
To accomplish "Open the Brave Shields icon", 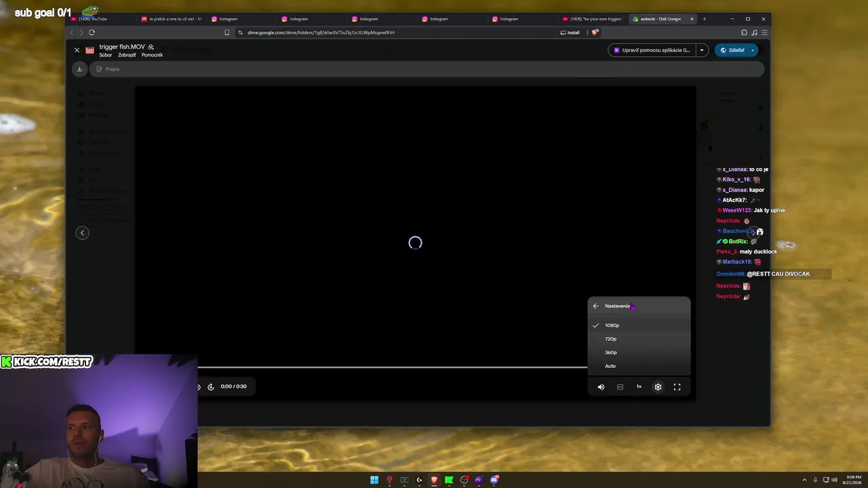I will 595,33.
